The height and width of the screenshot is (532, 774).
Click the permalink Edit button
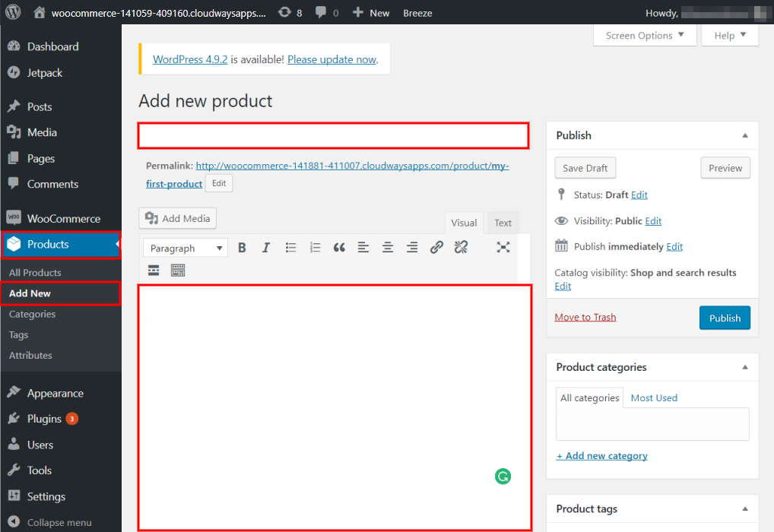[x=219, y=183]
